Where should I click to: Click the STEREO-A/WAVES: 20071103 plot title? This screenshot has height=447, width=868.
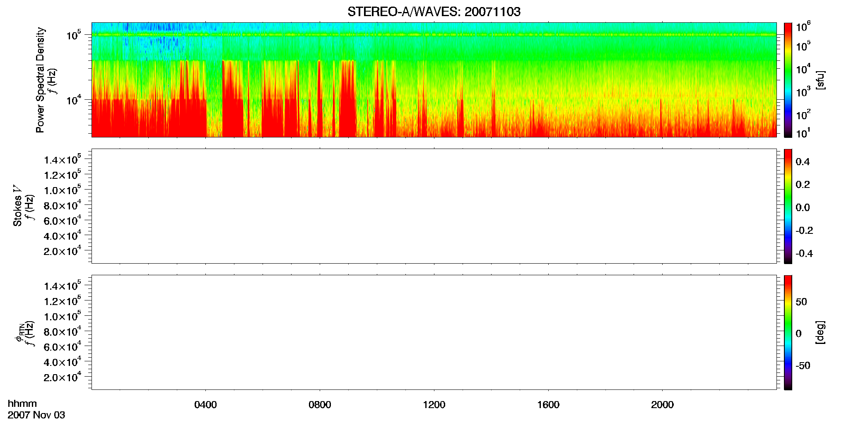click(434, 12)
